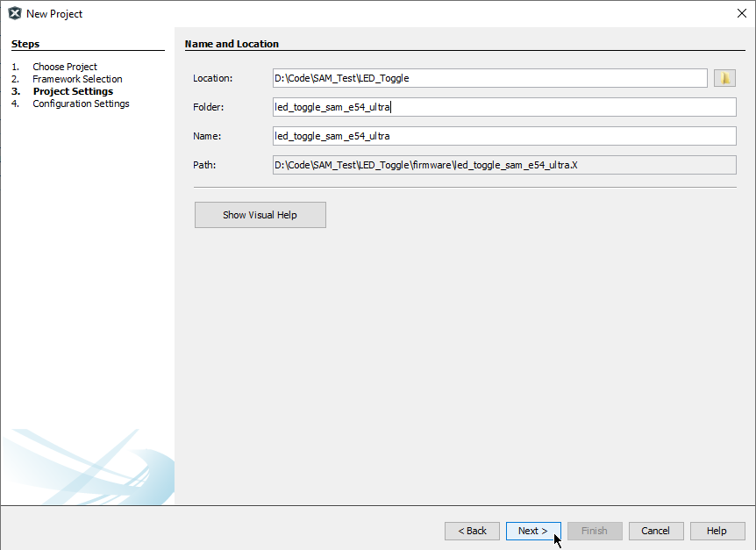Select step 'Configuration Settings' in Steps list
The image size is (756, 550).
(x=81, y=104)
